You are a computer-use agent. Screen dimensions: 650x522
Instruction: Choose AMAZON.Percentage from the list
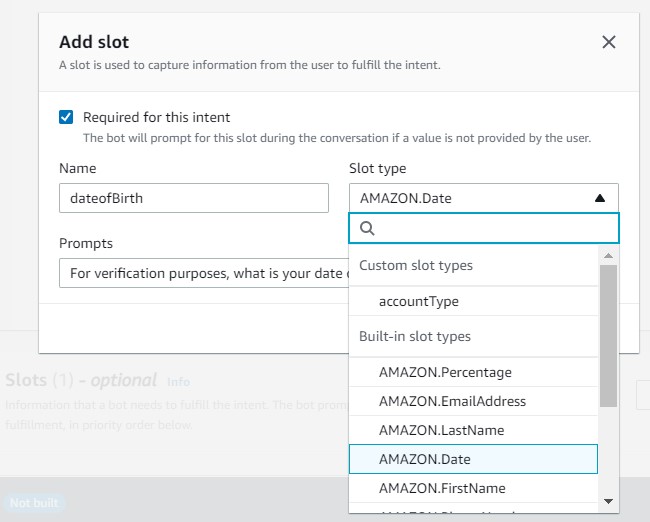pyautogui.click(x=473, y=372)
